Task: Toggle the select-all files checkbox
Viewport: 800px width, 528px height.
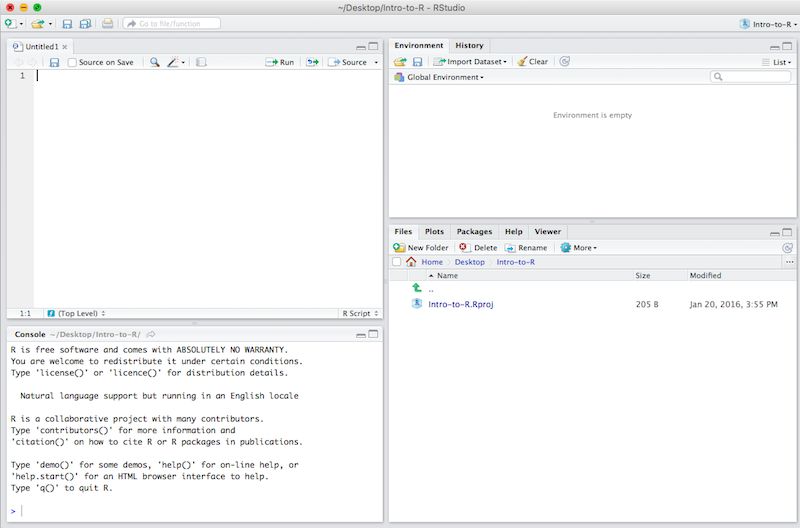Action: coord(396,262)
